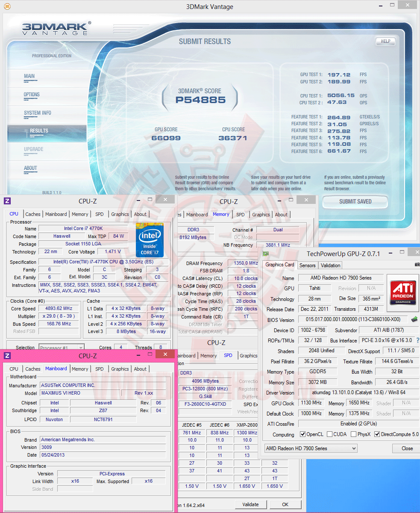Screen dimensions: 420x513
Task: Toggle the CUDA checkbox in GPU-Z
Action: tap(330, 434)
